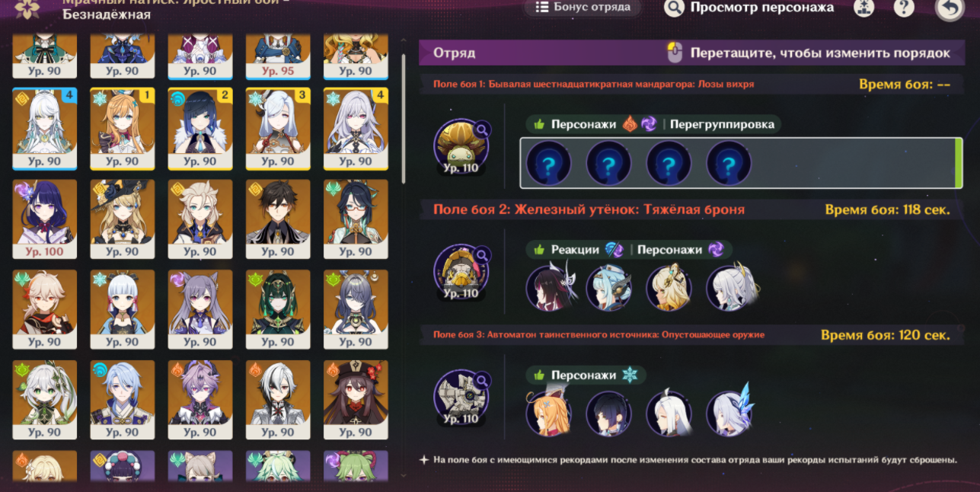Inspect the mushroom boss icon for battlefield 1
Image resolution: width=980 pixels, height=492 pixels.
tap(461, 145)
